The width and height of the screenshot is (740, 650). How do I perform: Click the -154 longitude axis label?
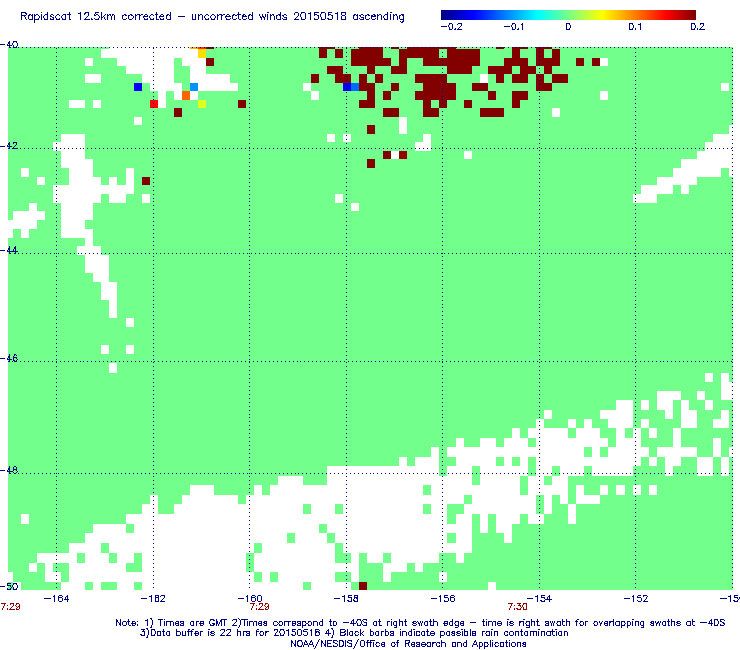[x=539, y=599]
